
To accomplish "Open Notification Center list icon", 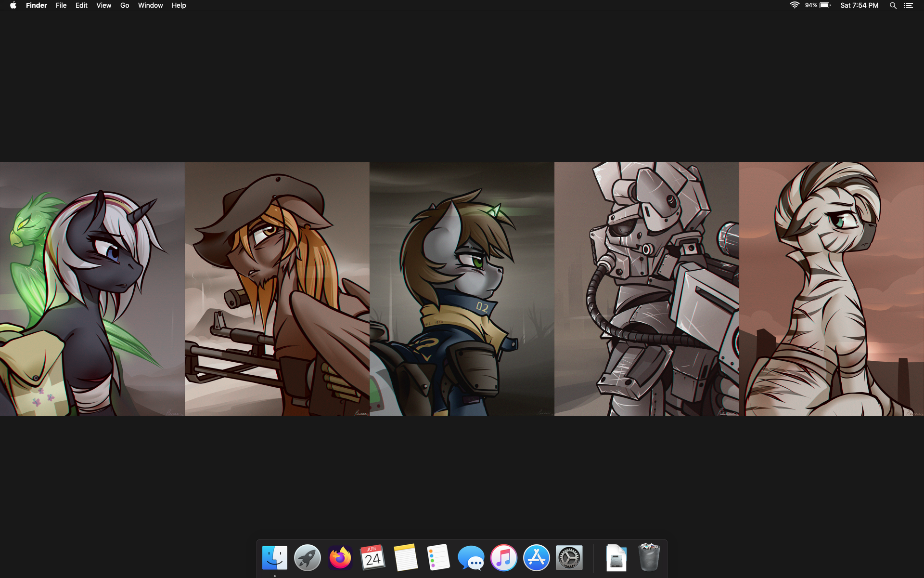I will [x=909, y=5].
